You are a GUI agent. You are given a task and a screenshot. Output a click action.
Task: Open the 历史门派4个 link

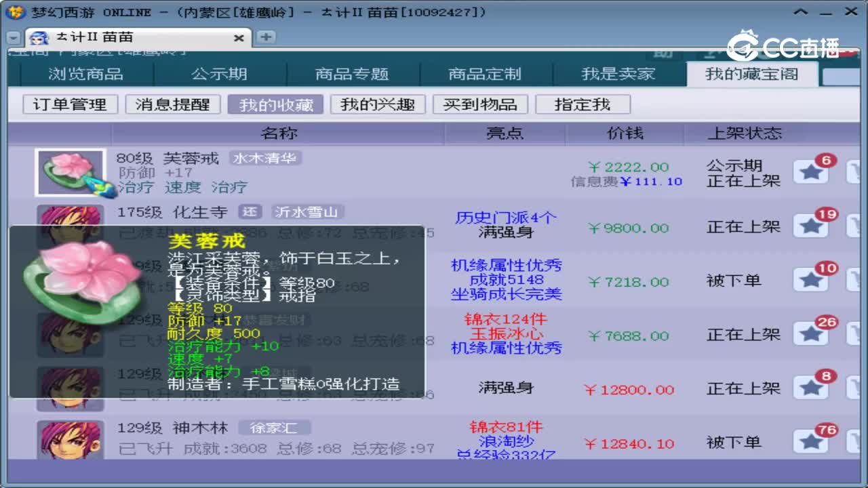[x=505, y=218]
